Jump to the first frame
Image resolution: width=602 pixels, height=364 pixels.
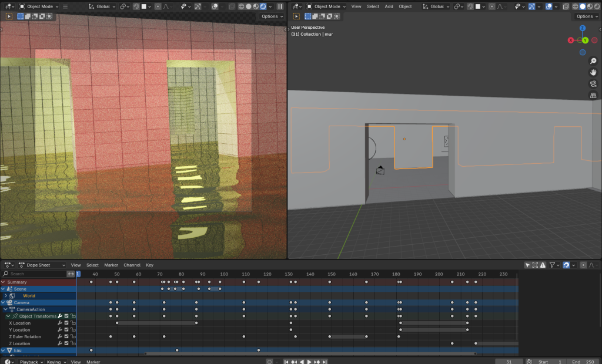pyautogui.click(x=286, y=362)
